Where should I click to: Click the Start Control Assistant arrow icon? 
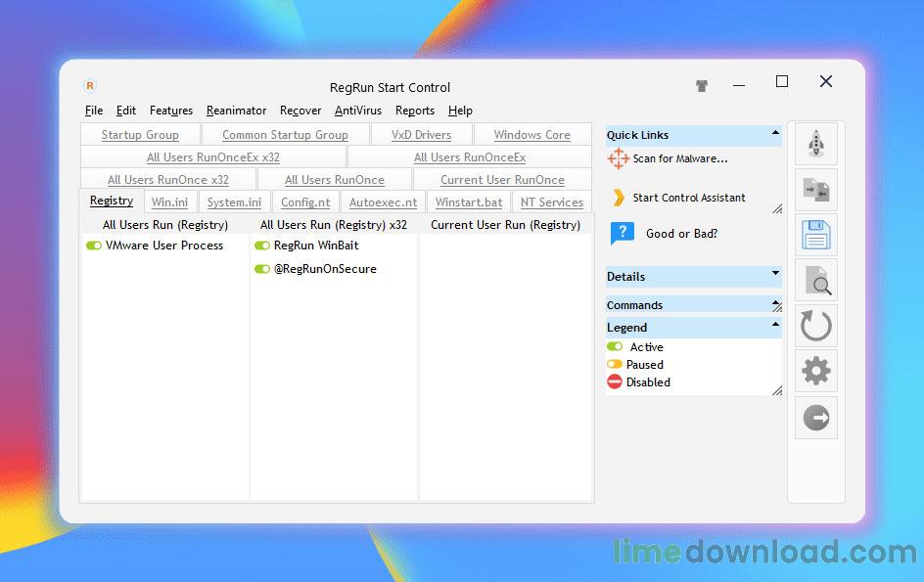click(618, 197)
